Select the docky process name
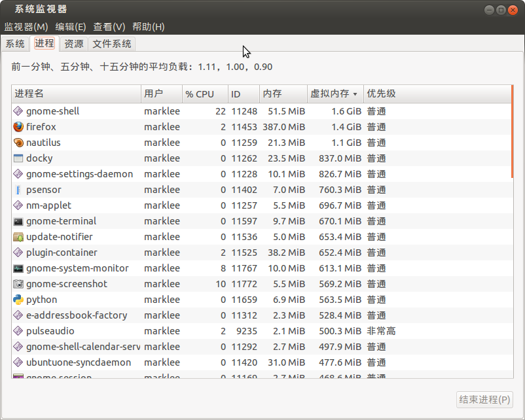 click(39, 158)
